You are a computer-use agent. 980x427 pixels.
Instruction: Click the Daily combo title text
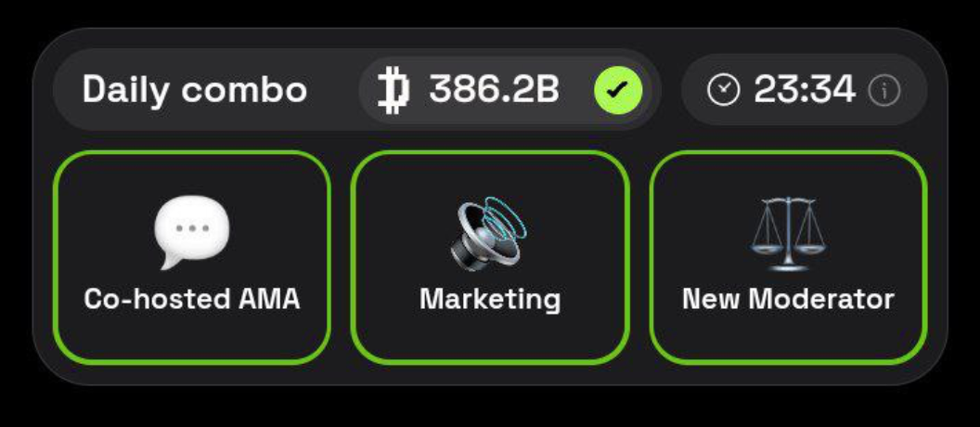pyautogui.click(x=195, y=90)
